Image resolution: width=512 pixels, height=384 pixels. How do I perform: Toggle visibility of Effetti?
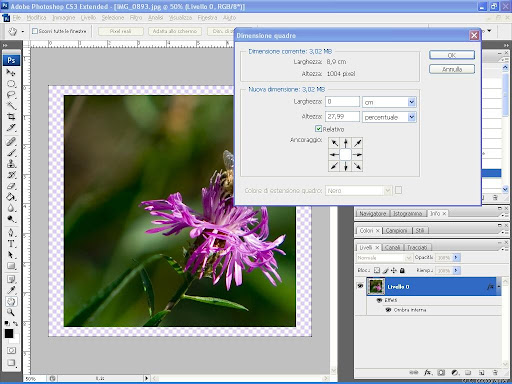379,300
